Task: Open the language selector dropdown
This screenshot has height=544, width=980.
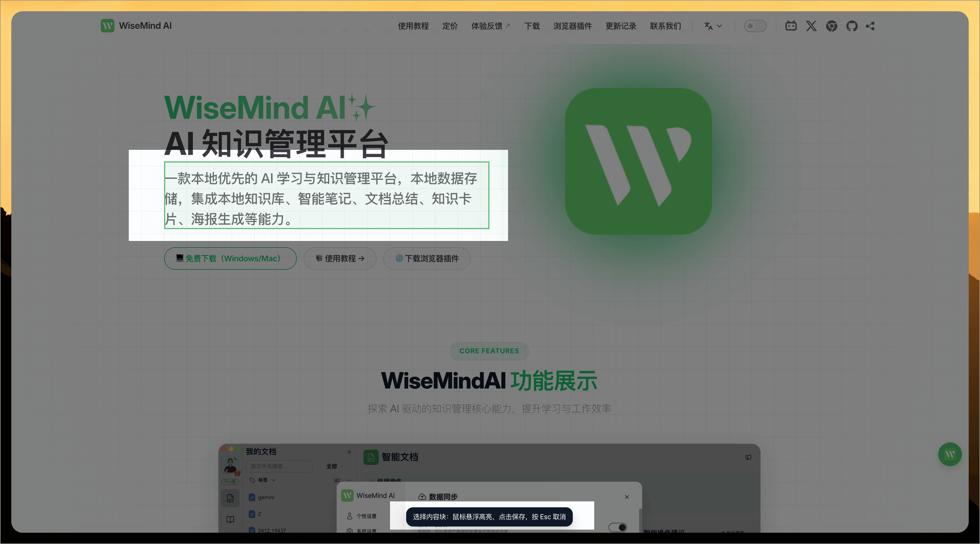Action: tap(713, 26)
